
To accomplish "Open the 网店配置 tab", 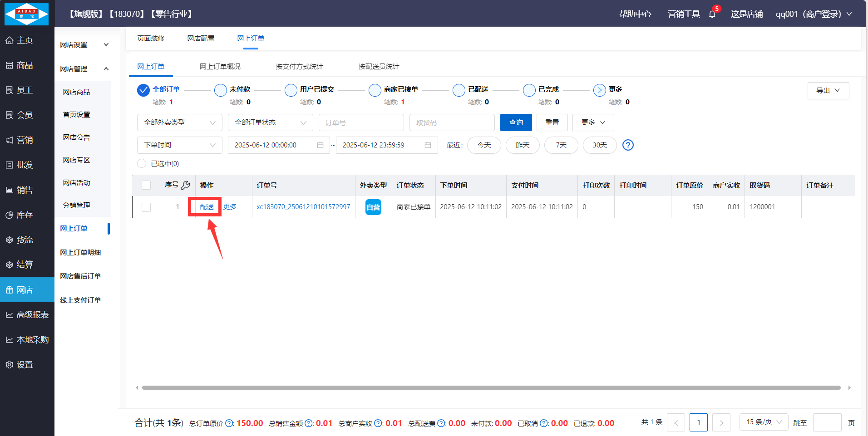I will point(201,39).
